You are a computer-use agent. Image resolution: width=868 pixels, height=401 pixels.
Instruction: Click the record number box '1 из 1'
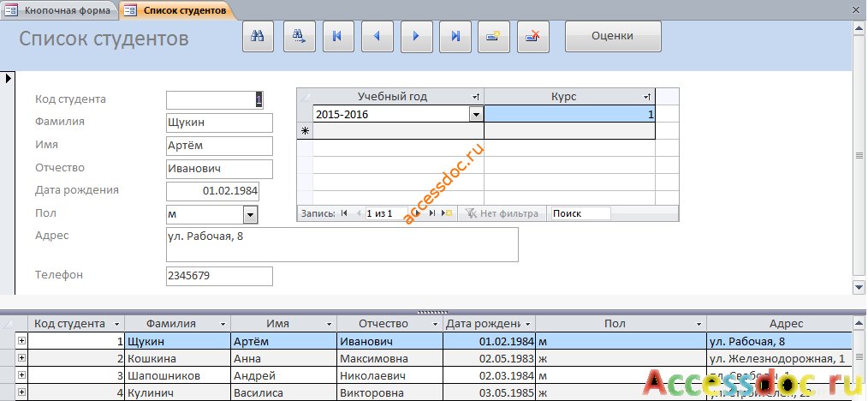point(386,213)
